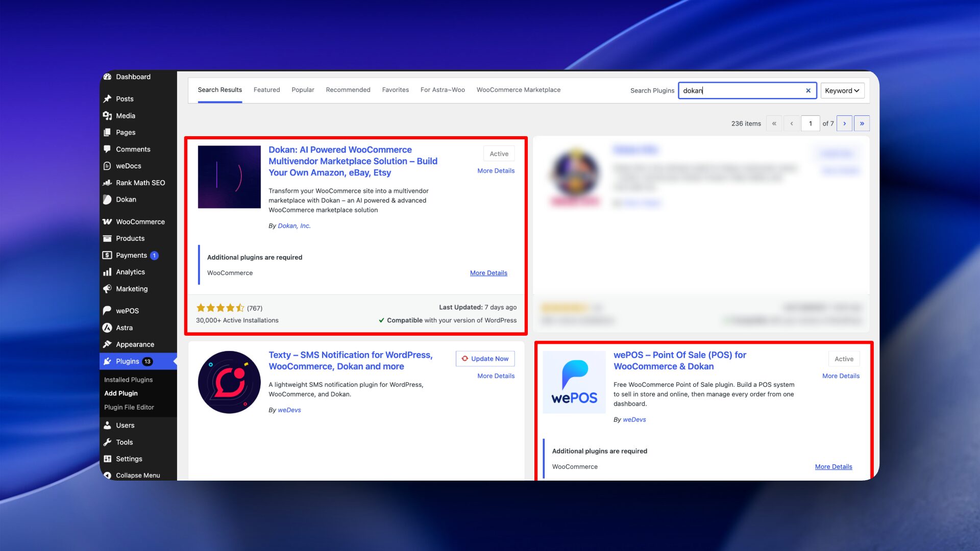The width and height of the screenshot is (980, 551).
Task: Click the Analytics bar chart icon
Action: coord(107,272)
